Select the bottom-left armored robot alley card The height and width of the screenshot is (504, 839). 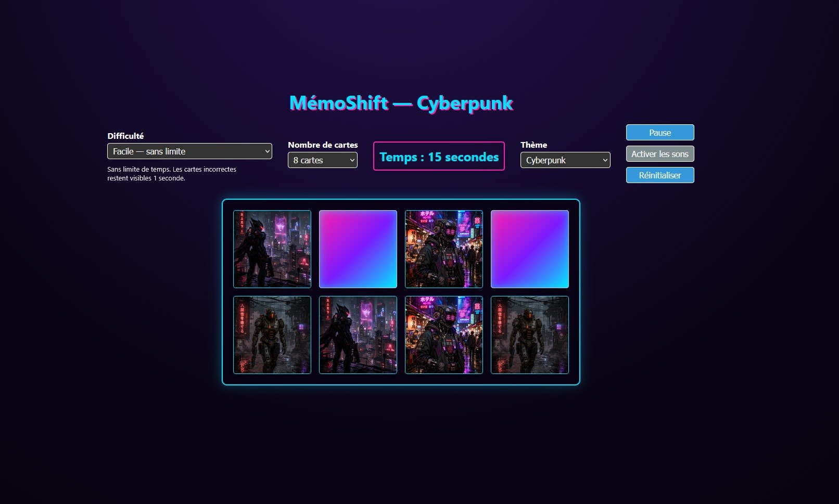click(272, 335)
